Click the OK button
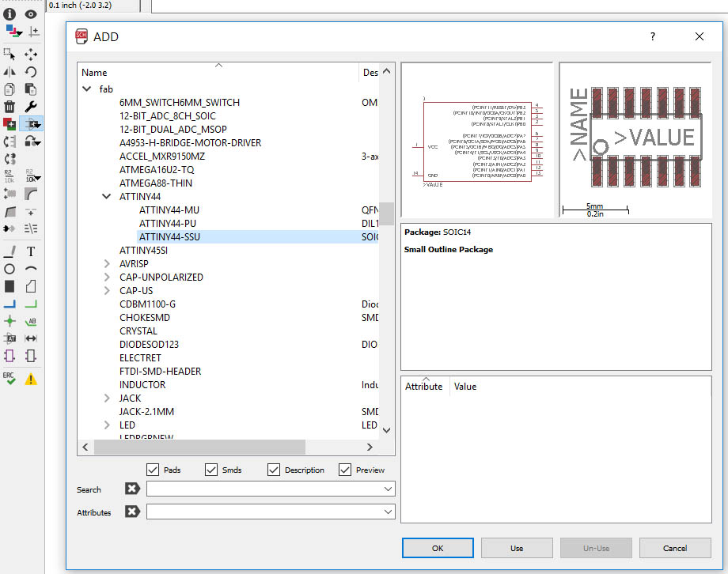728x574 pixels. 438,548
